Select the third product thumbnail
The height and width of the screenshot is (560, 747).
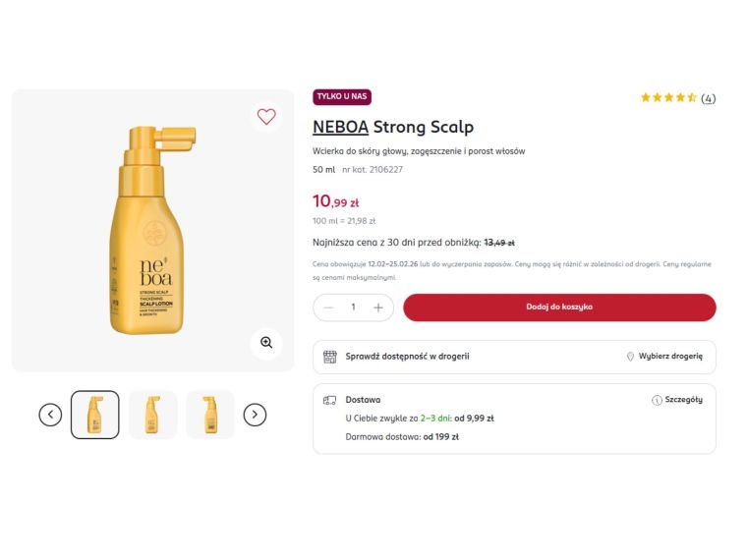[x=210, y=415]
